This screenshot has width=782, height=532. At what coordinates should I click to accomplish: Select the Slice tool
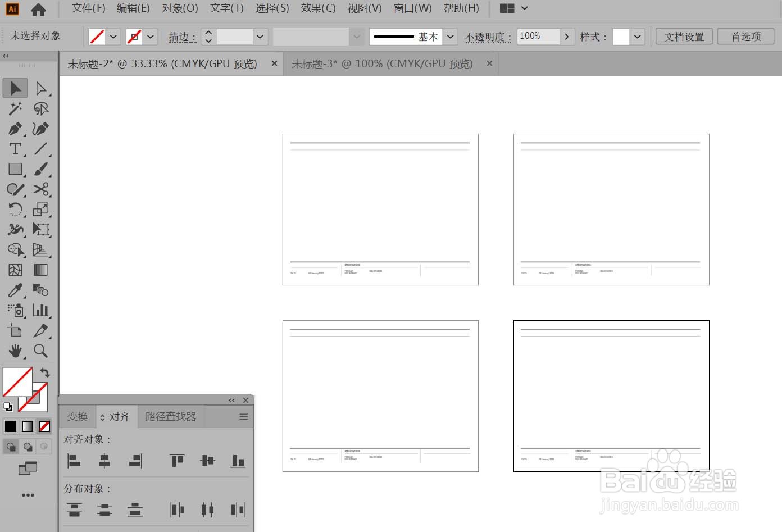click(41, 330)
